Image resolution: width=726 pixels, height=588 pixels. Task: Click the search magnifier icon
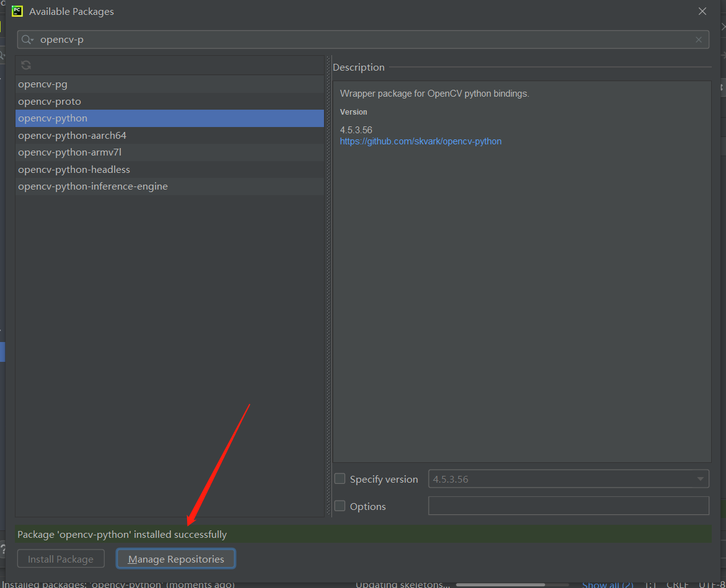pos(27,40)
